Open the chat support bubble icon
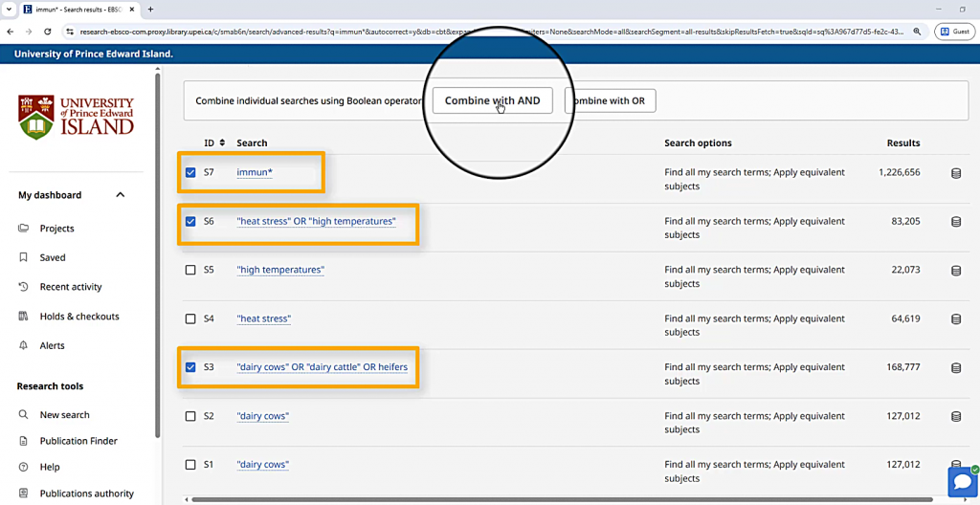Viewport: 980px width, 505px height. 961,482
